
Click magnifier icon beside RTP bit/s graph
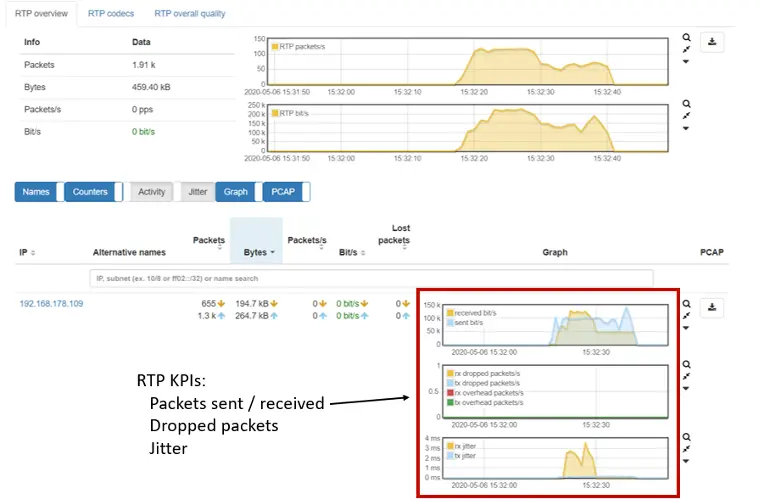coord(686,104)
